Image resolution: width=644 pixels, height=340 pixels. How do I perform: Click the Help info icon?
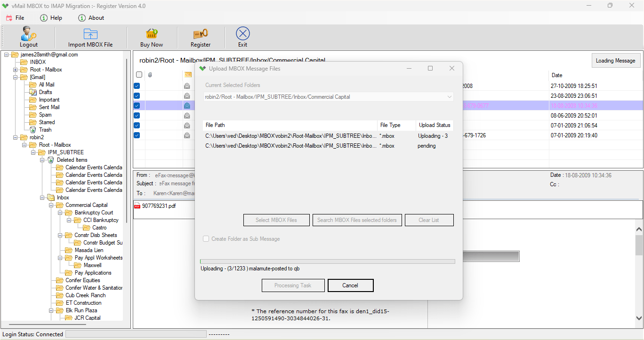click(44, 18)
